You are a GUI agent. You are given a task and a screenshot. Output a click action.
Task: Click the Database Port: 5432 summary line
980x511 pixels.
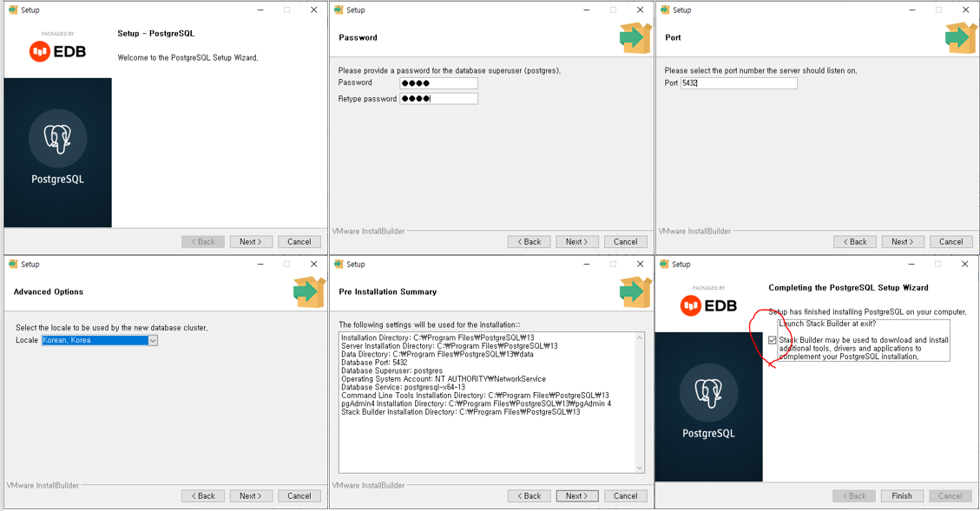pos(374,363)
